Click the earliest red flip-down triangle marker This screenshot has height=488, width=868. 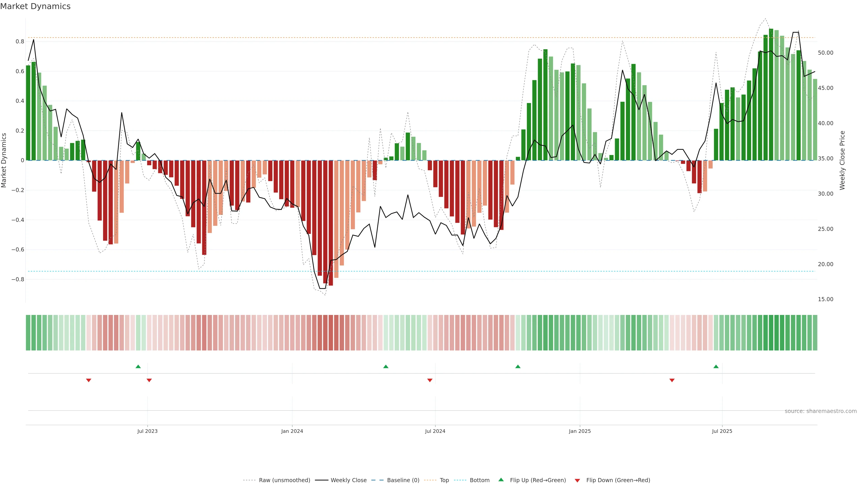(x=89, y=380)
